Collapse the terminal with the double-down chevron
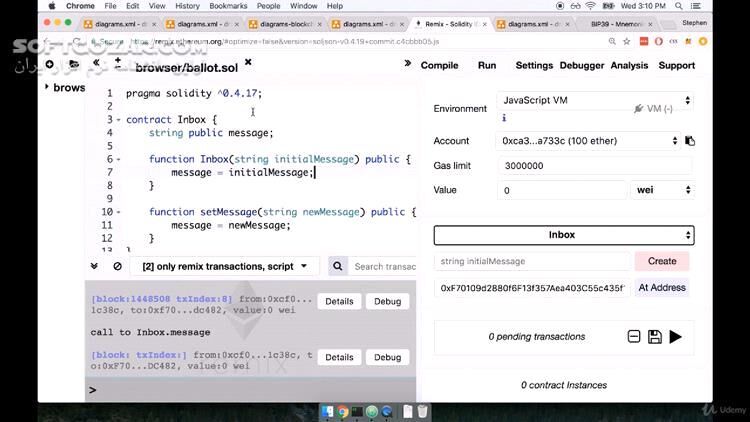Viewport: 750px width, 422px height. tap(95, 266)
